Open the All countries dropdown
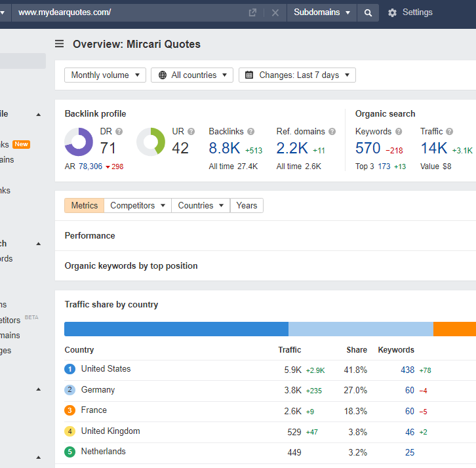This screenshot has width=476, height=468. pyautogui.click(x=192, y=75)
